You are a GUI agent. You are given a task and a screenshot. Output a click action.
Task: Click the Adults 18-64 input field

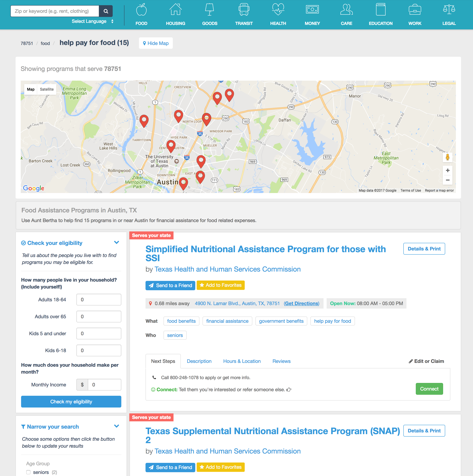(x=99, y=300)
